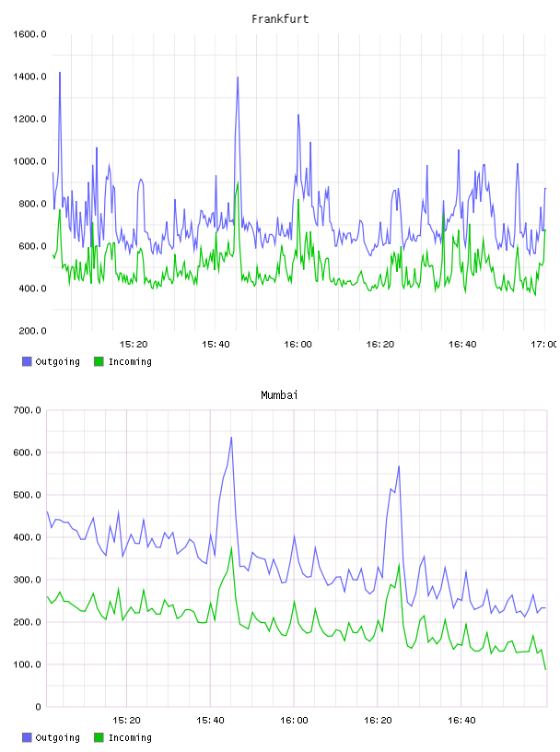Click Frankfurt's green Incoming legend swatch
This screenshot has height=752, width=560.
(99, 361)
